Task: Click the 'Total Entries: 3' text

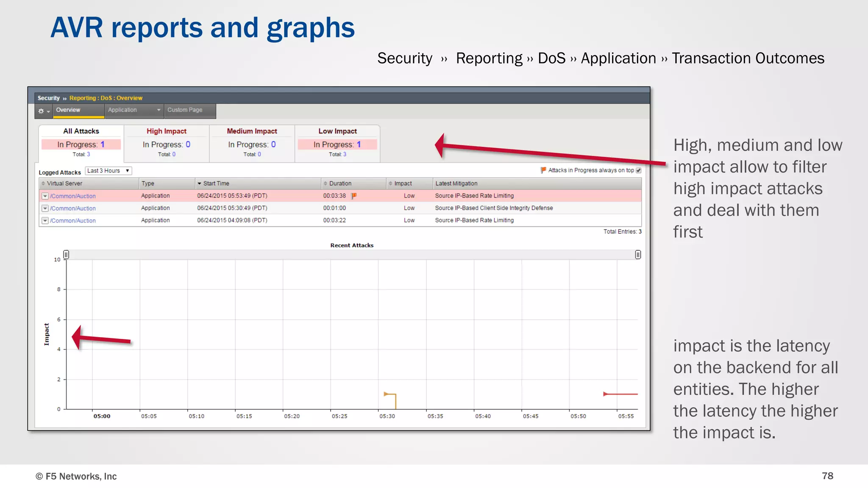Action: pos(622,232)
